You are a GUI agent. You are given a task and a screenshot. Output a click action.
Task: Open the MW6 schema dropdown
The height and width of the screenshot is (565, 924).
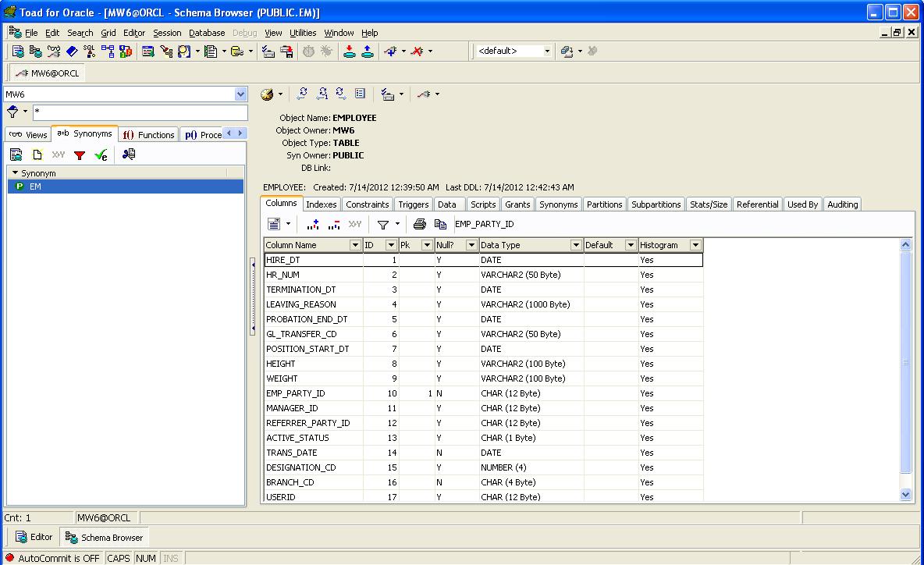click(240, 94)
